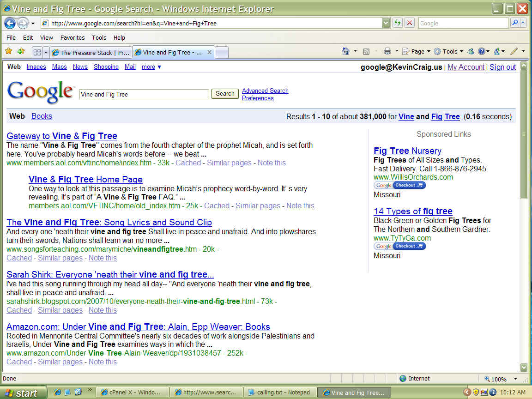The image size is (532, 399).
Task: Click Google Checkout badge under TyTyGa
Action: click(399, 246)
